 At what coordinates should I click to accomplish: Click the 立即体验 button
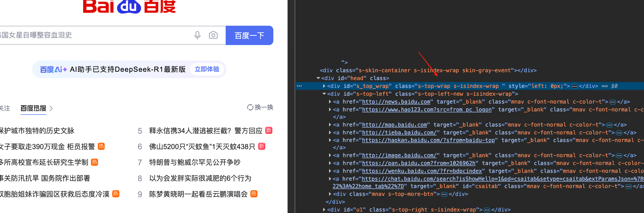point(207,69)
